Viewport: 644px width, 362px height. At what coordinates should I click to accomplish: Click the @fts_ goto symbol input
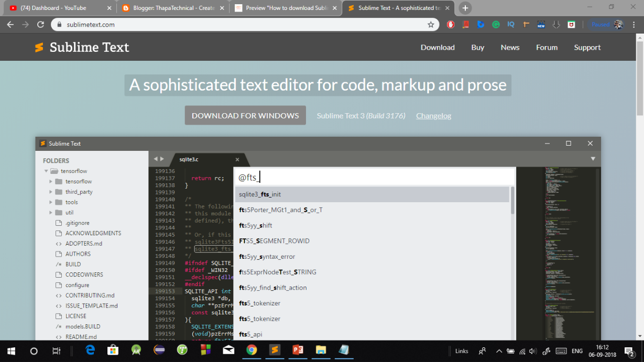[x=375, y=177]
